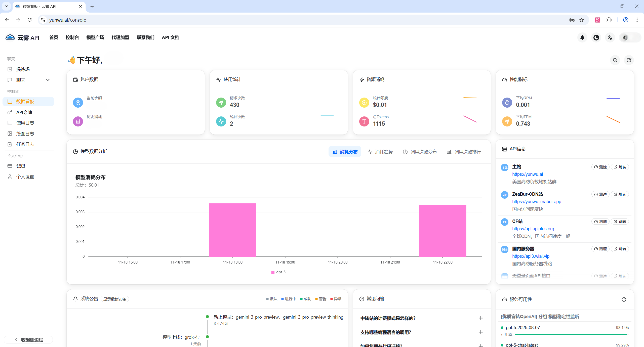The height and width of the screenshot is (347, 644).
Task: Open the language switcher icon
Action: pyautogui.click(x=610, y=37)
